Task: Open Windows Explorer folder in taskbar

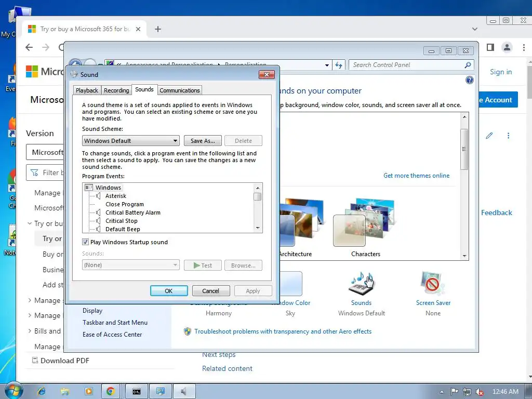Action: [65, 391]
